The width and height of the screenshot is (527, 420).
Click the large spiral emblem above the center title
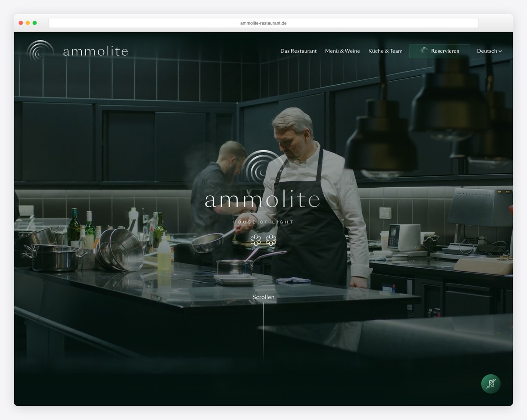(262, 167)
